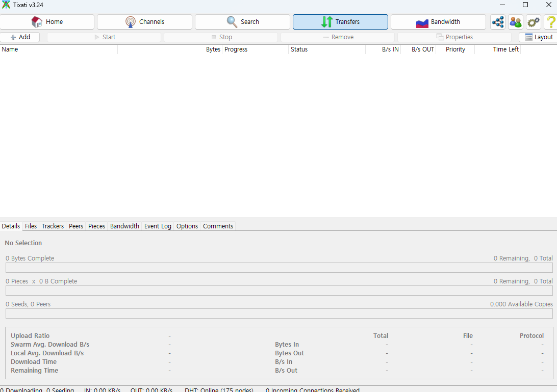Open transfer Properties

(454, 37)
